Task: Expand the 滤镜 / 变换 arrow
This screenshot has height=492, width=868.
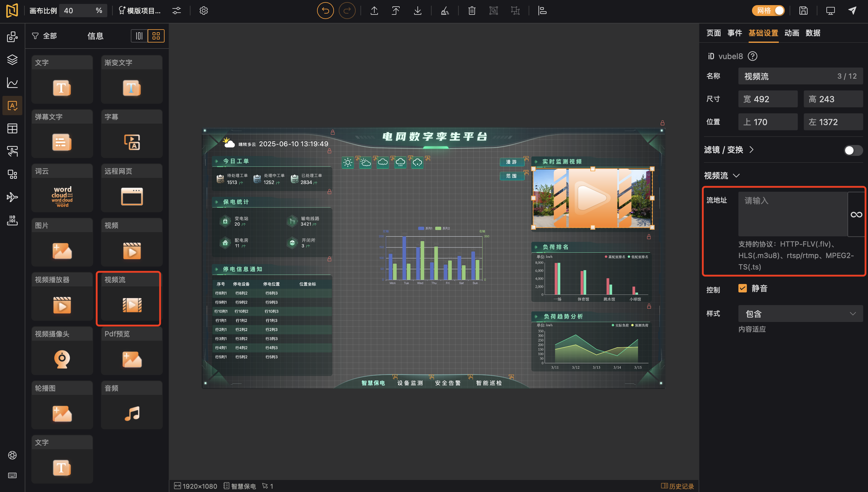Action: [x=751, y=150]
